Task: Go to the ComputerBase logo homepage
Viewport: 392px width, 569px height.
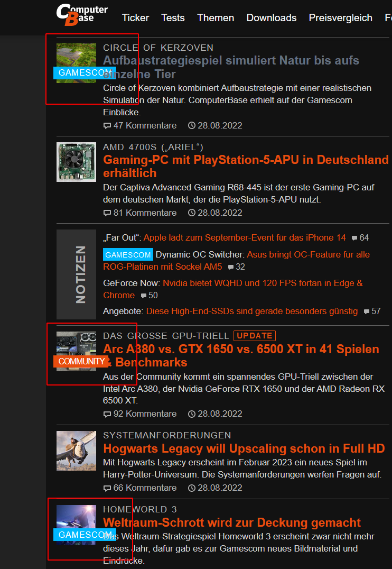Action: point(81,14)
